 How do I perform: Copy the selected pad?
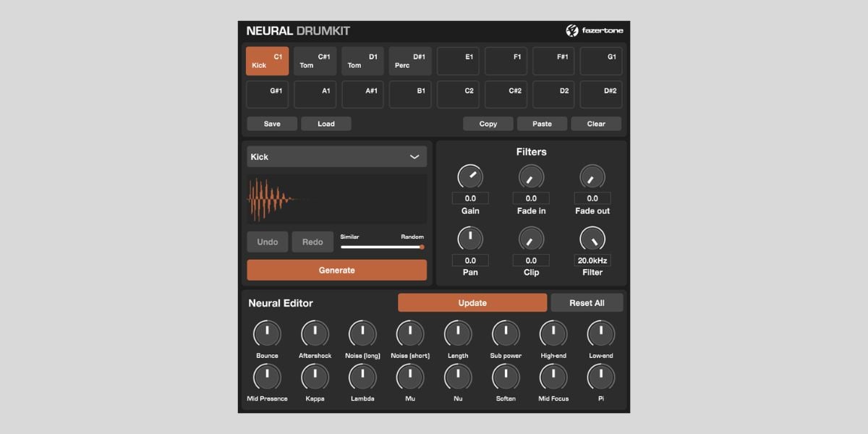pyautogui.click(x=488, y=124)
